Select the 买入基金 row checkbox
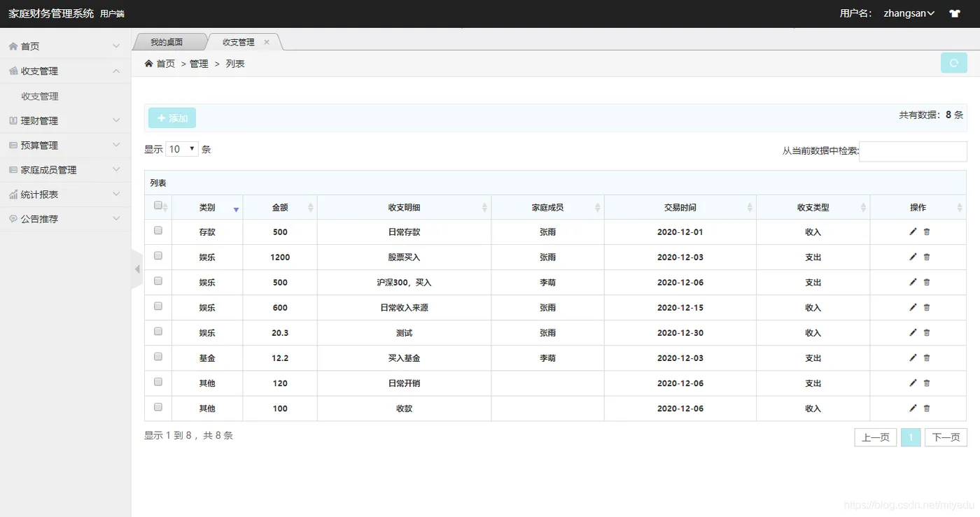 click(x=158, y=356)
